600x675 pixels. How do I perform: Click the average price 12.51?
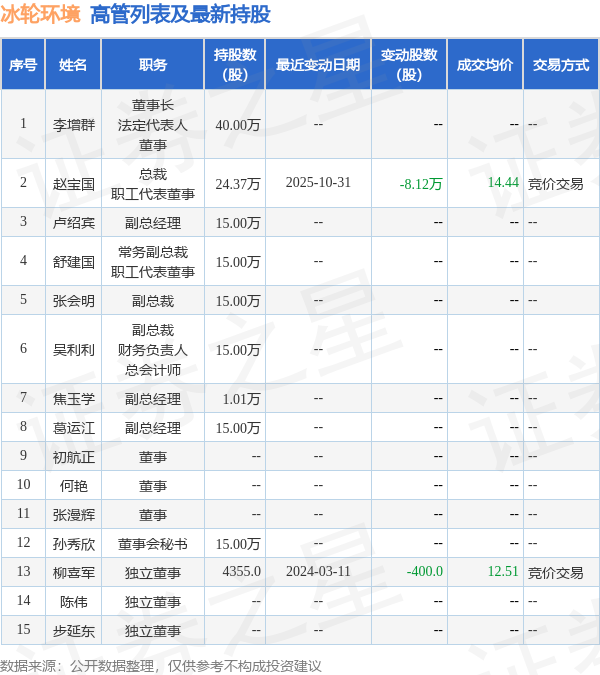coord(503,571)
